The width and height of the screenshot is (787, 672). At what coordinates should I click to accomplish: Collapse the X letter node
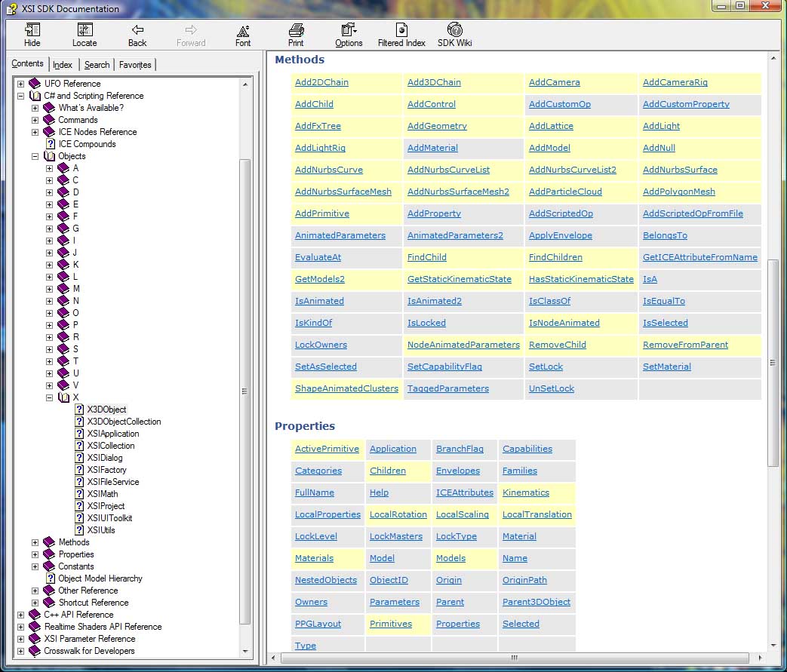[x=49, y=397]
